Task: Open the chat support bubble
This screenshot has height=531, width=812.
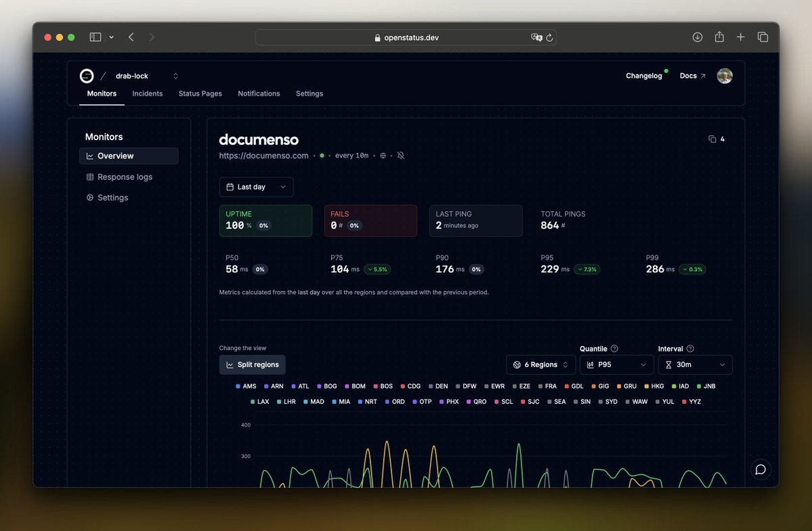Action: click(x=761, y=469)
